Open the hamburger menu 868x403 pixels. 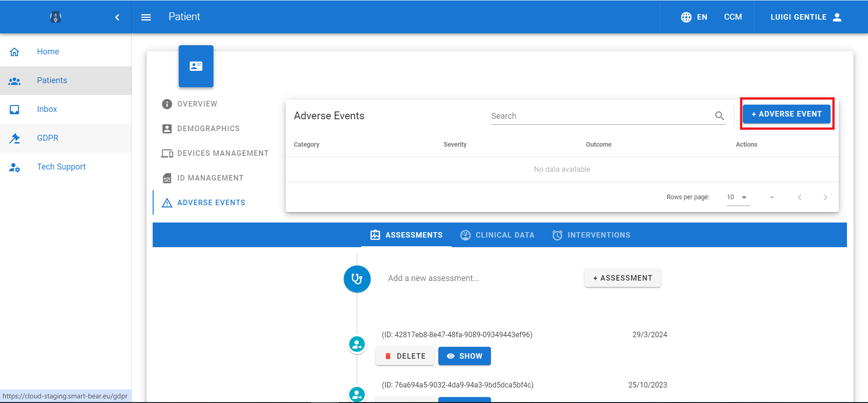(146, 17)
